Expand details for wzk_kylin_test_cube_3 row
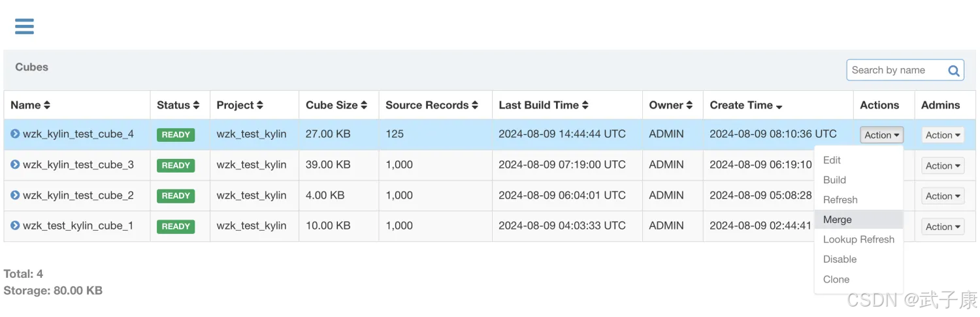980x317 pixels. (x=15, y=165)
